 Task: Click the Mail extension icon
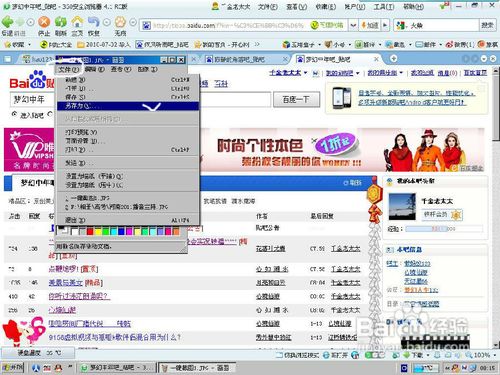(x=419, y=44)
